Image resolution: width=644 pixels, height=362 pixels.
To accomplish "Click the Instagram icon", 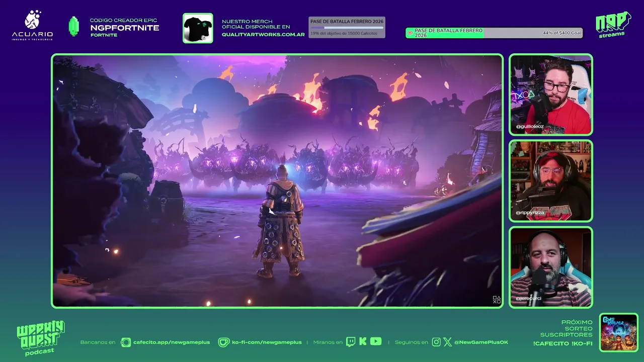I will pyautogui.click(x=436, y=342).
